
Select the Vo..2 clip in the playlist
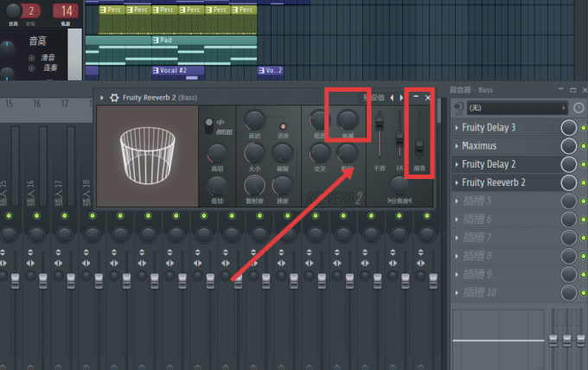(271, 73)
